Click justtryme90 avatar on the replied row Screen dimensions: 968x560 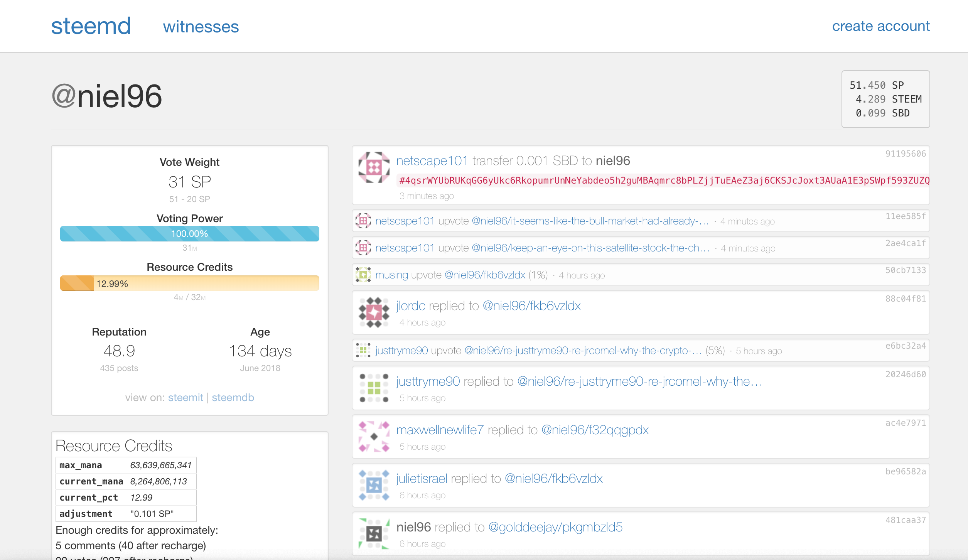(x=374, y=388)
